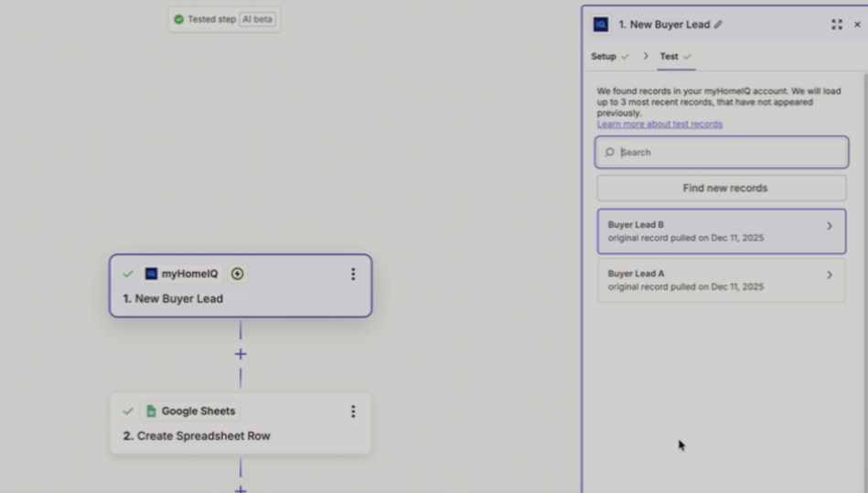Click the AI beta badge

point(257,19)
